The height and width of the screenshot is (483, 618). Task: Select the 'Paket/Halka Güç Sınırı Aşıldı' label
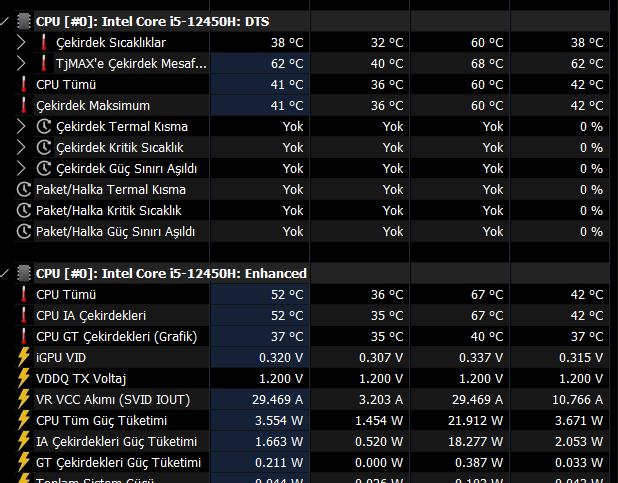pyautogui.click(x=115, y=232)
